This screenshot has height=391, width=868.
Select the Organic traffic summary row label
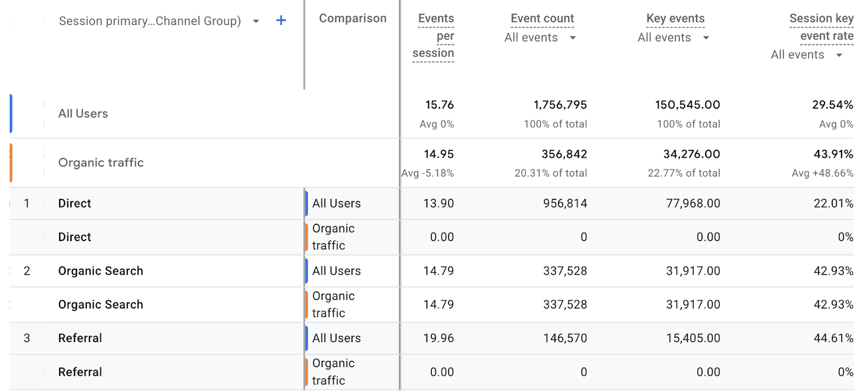(101, 162)
